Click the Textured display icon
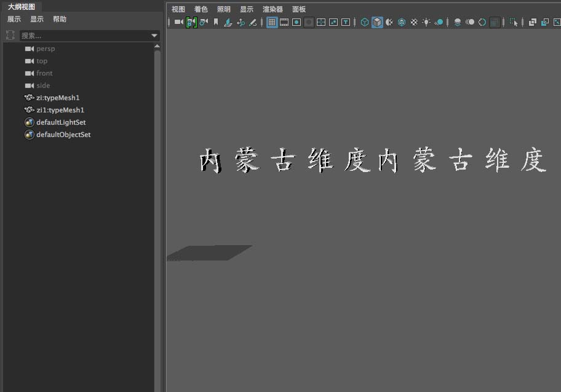Screen dimensions: 561x392 [x=414, y=22]
